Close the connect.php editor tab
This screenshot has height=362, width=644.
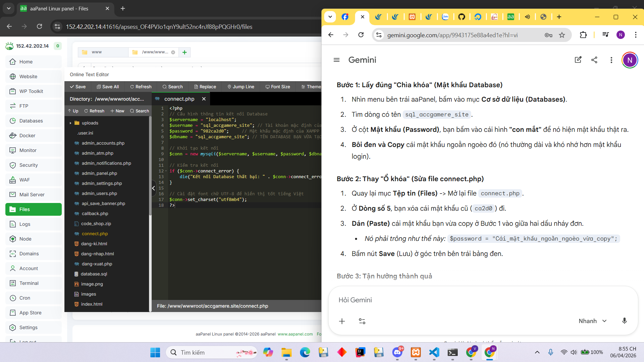(x=204, y=99)
